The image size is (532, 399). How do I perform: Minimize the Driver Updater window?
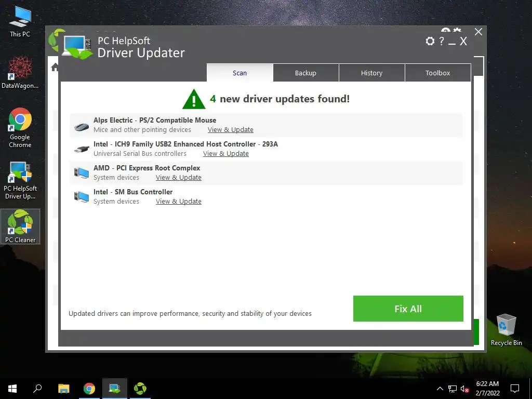pyautogui.click(x=451, y=44)
